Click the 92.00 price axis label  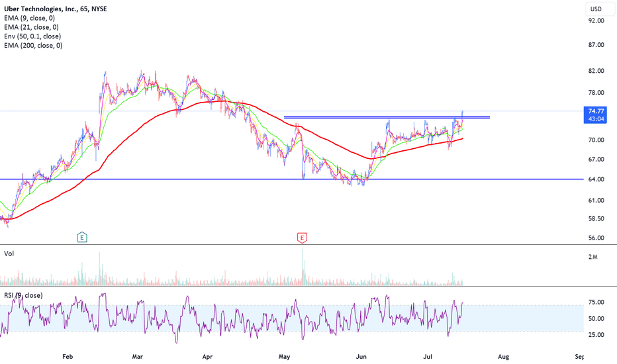(x=596, y=21)
